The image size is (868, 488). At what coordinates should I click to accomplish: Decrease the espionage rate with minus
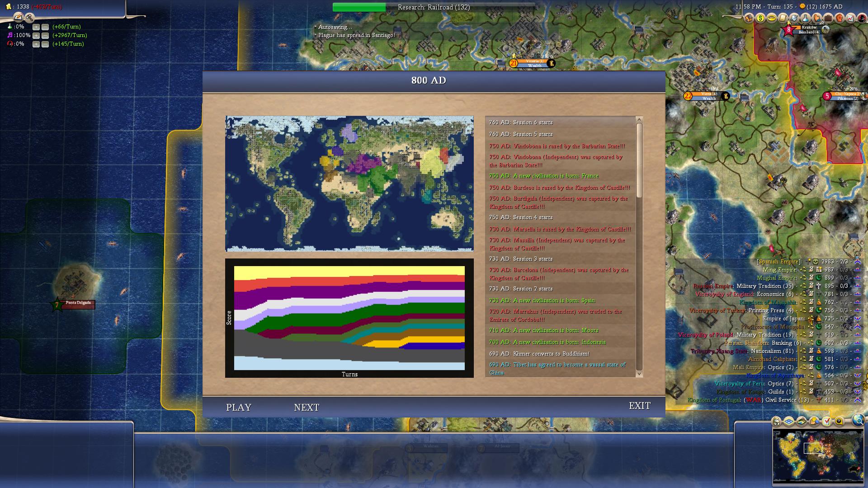[45, 44]
